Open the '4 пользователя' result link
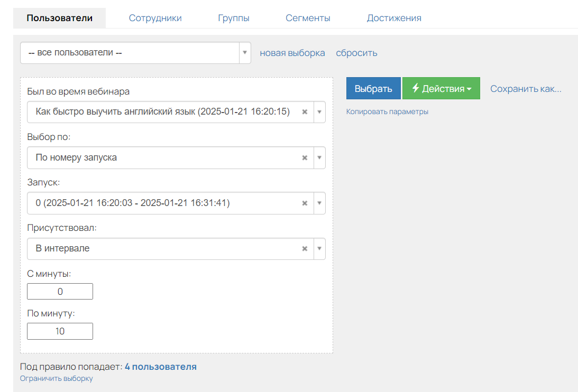The width and height of the screenshot is (578, 392). 160,367
